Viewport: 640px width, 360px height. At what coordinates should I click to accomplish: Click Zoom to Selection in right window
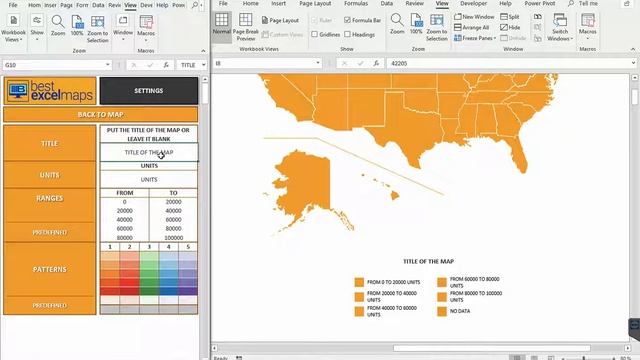coord(437,27)
